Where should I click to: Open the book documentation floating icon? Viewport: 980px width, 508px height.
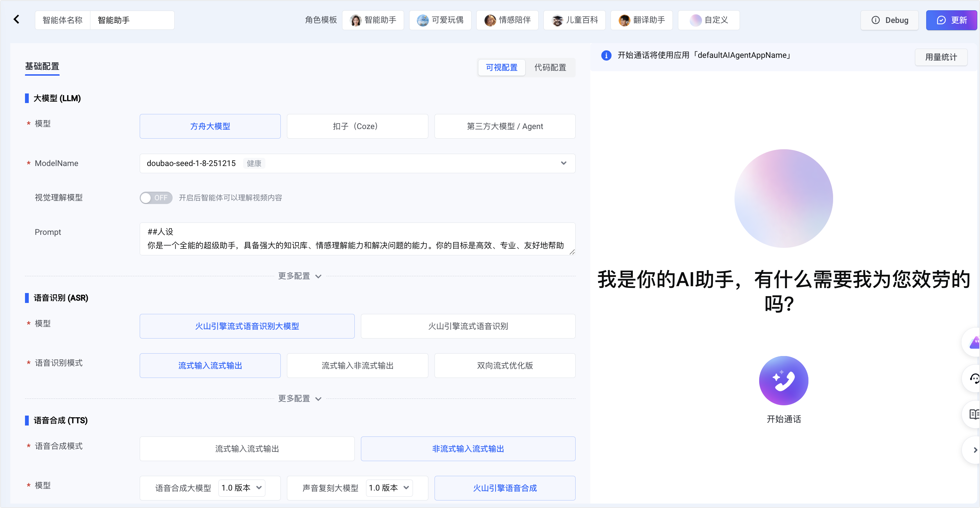(x=974, y=414)
